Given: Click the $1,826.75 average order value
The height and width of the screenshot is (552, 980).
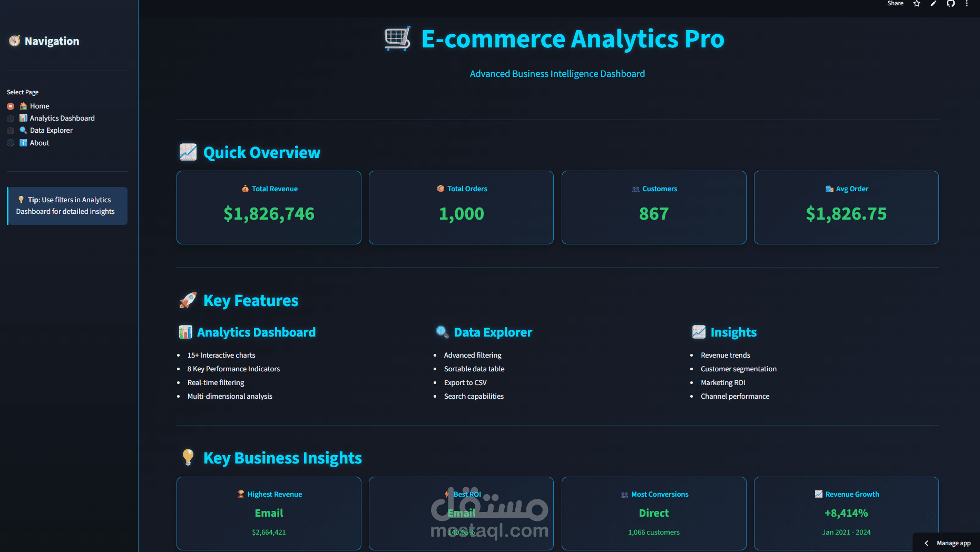Looking at the screenshot, I should point(846,214).
